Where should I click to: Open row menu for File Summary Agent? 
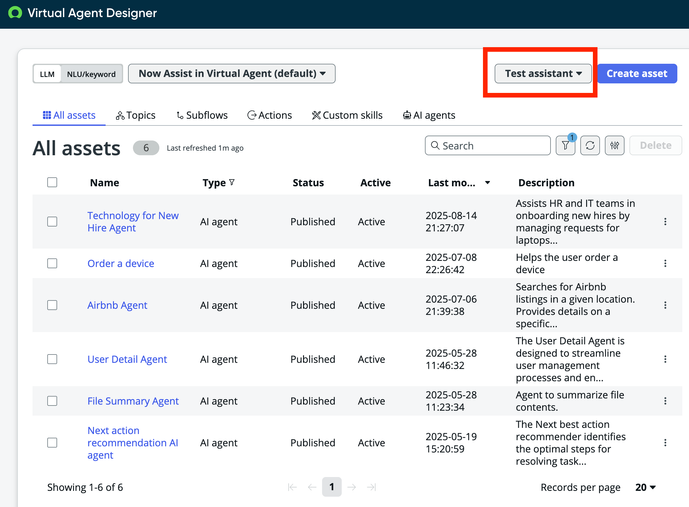point(666,401)
